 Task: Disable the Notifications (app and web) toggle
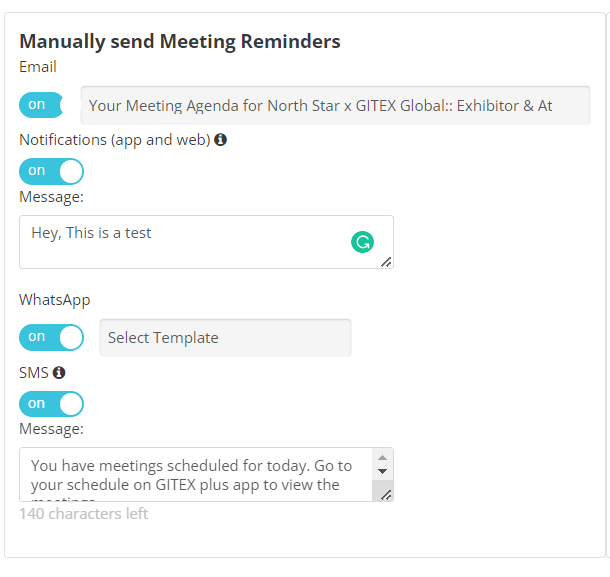click(51, 171)
